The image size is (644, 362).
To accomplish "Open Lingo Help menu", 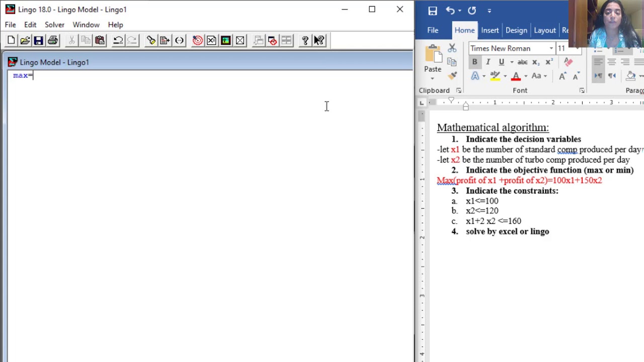I will (115, 25).
